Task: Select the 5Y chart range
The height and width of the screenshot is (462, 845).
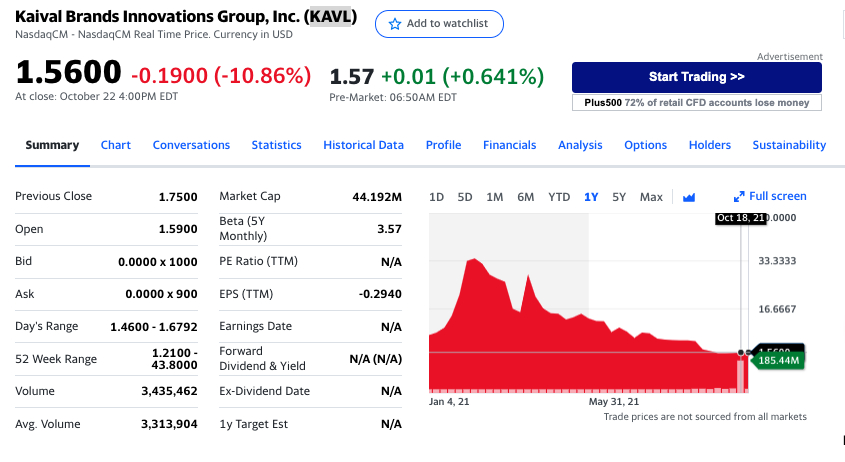Action: 619,197
